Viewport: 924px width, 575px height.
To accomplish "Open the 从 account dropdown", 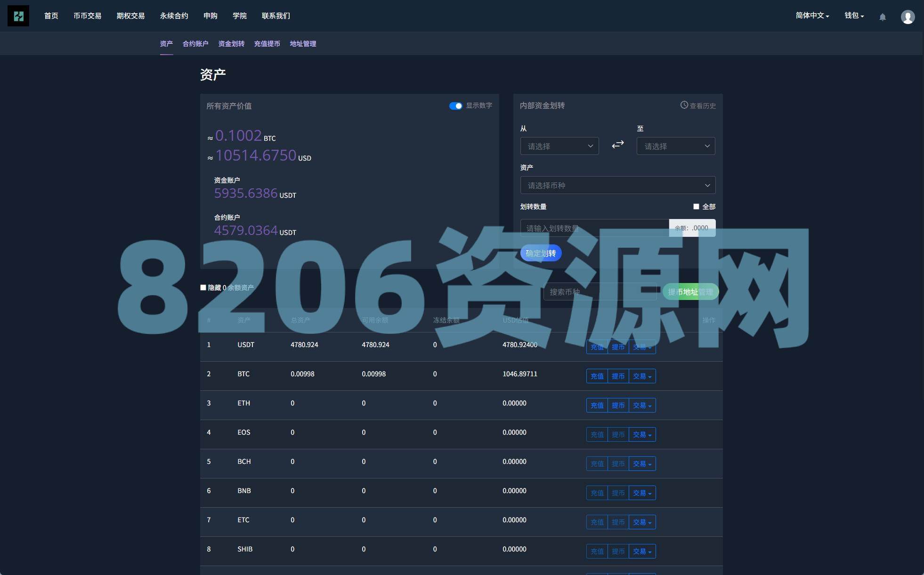I will point(559,146).
